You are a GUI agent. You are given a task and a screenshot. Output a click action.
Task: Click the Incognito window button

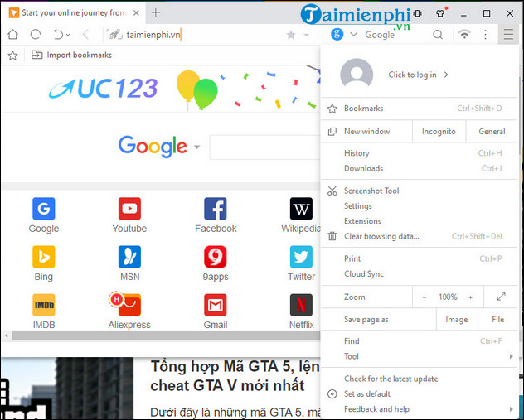coord(439,131)
